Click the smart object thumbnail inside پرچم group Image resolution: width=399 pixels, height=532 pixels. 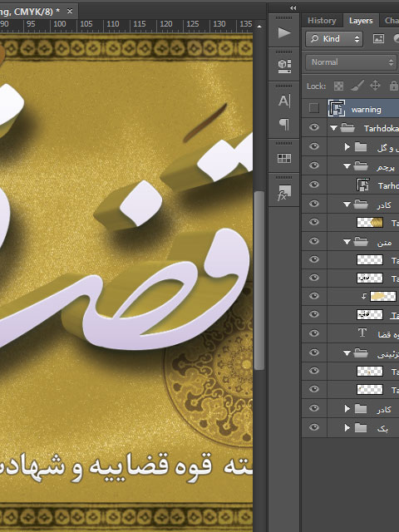pos(362,185)
